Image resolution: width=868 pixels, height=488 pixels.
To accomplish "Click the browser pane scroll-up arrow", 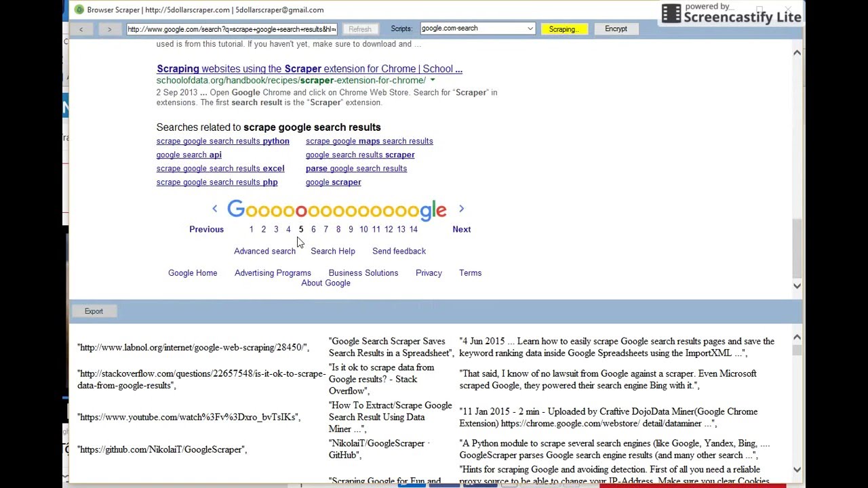I will (x=797, y=52).
